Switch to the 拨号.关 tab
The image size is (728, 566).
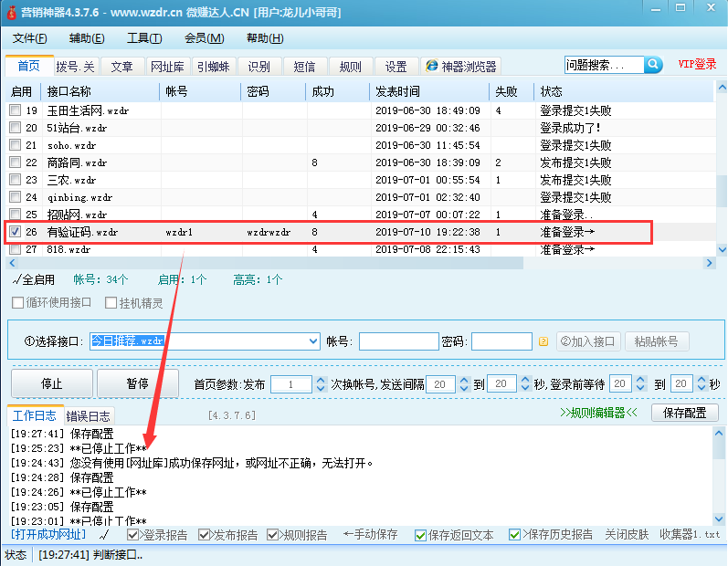75,67
